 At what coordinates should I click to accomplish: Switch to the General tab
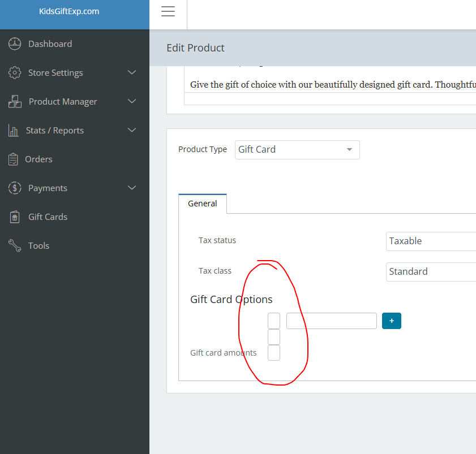pyautogui.click(x=203, y=204)
